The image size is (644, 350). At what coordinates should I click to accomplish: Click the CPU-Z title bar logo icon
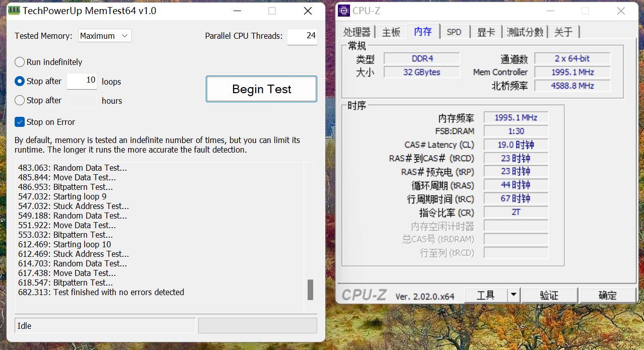(344, 11)
